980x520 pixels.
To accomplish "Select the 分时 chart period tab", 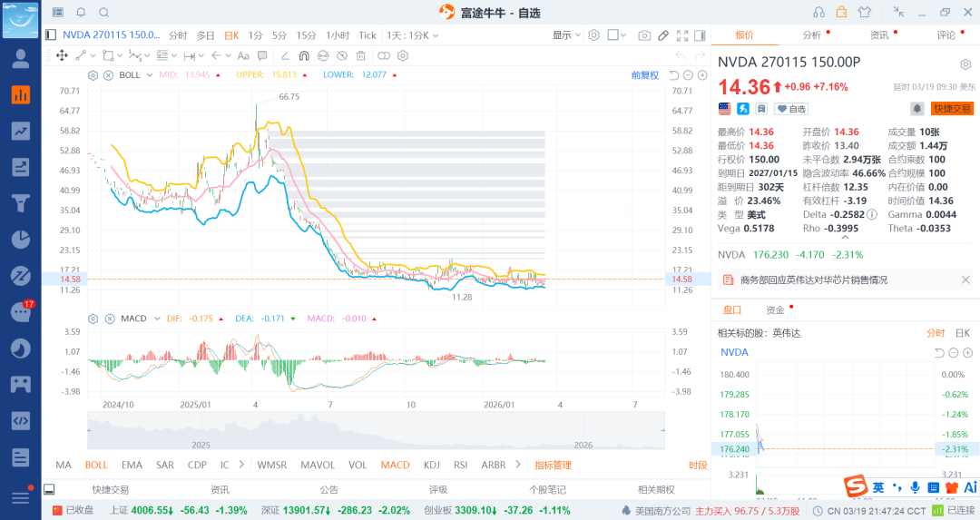I will tap(178, 35).
